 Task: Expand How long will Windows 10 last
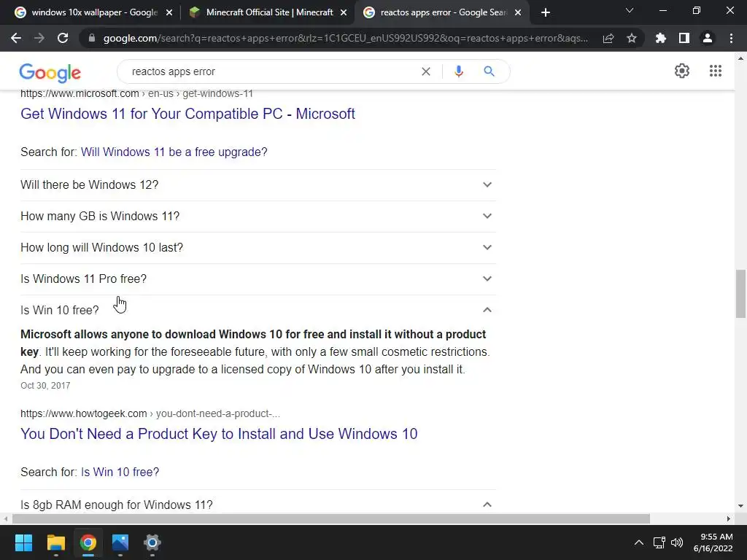[258, 248]
